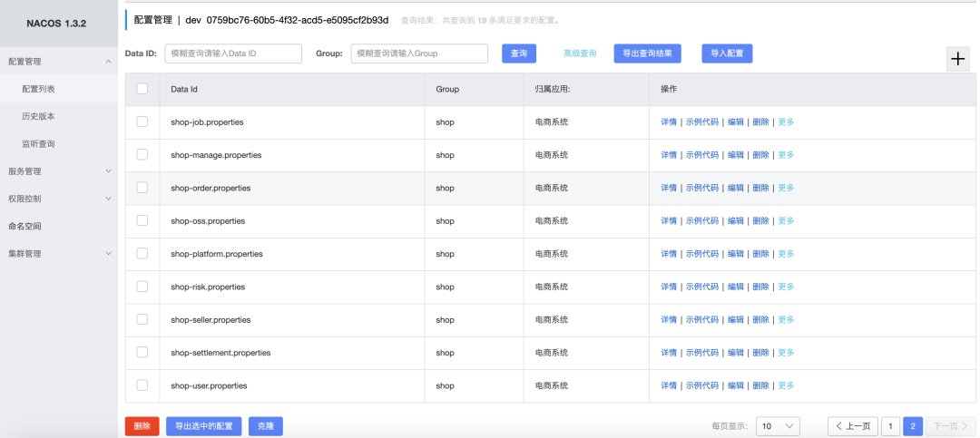The height and width of the screenshot is (438, 980).
Task: Open 示例代码 for shop-manage.properties
Action: pyautogui.click(x=701, y=155)
